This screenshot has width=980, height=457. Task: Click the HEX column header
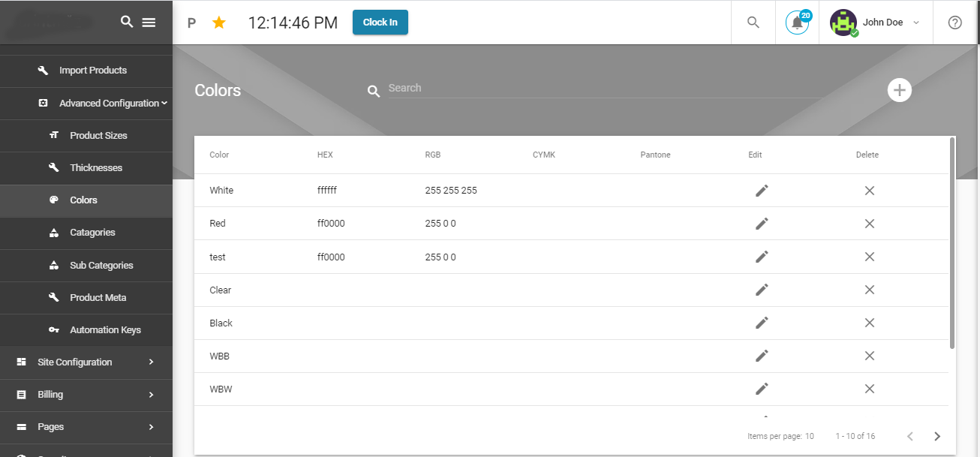click(325, 155)
